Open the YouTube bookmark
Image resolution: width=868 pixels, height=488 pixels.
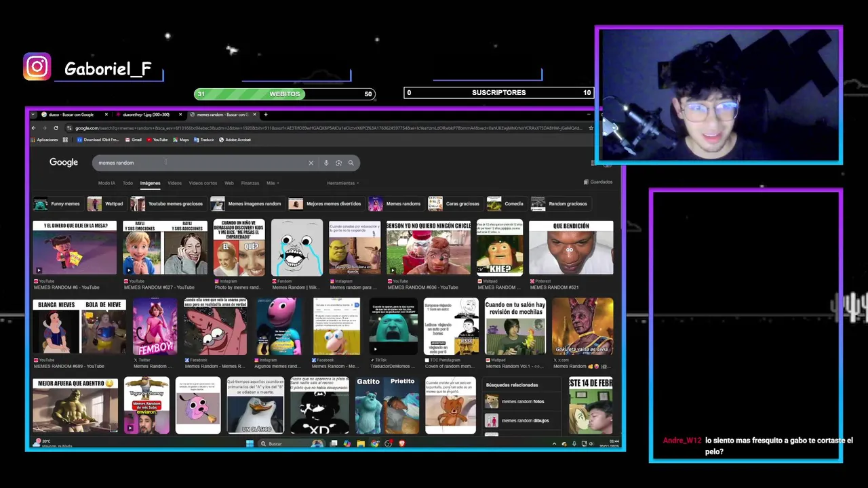[x=157, y=140]
